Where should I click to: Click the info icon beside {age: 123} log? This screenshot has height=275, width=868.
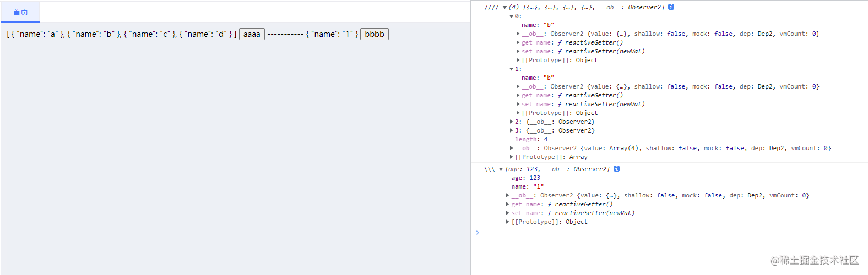[x=616, y=169]
